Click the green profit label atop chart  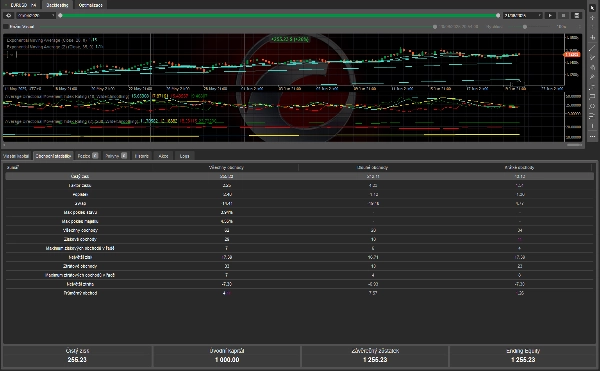point(290,39)
